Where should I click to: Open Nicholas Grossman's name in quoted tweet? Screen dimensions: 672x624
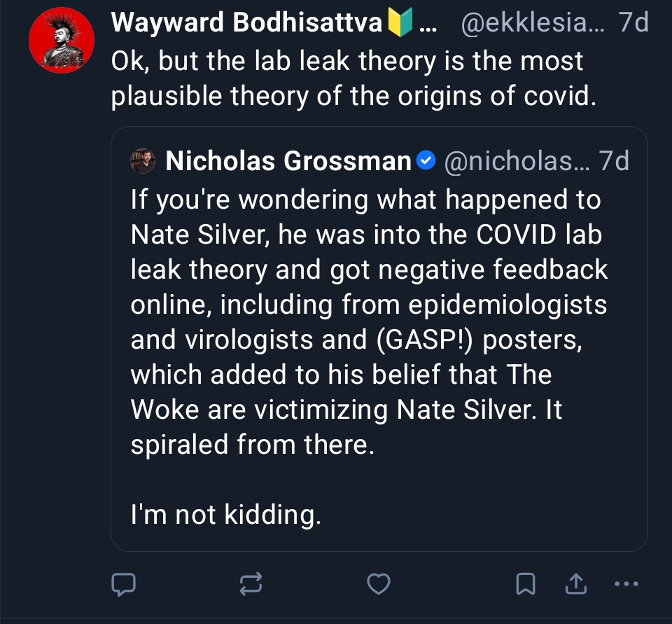point(288,162)
